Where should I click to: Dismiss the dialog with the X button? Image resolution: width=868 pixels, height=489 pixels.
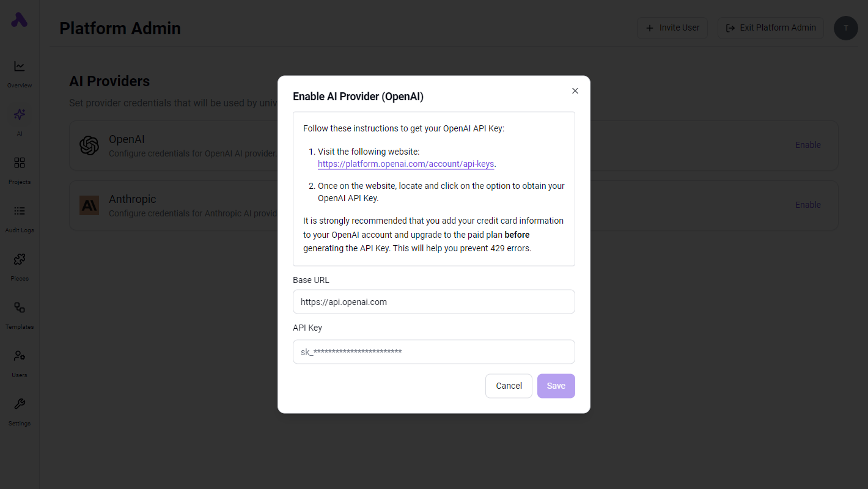coord(575,90)
